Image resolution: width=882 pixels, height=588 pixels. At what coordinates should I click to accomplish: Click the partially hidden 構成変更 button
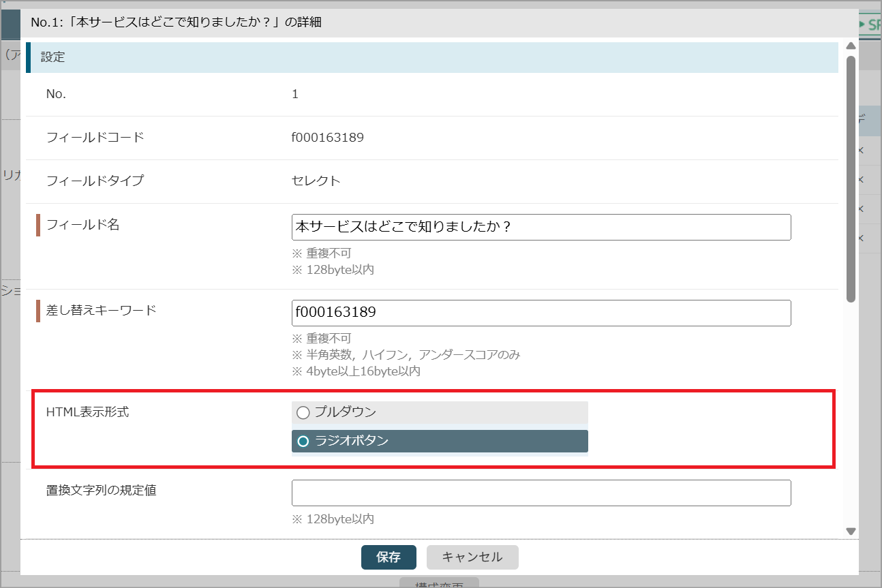pos(439,584)
